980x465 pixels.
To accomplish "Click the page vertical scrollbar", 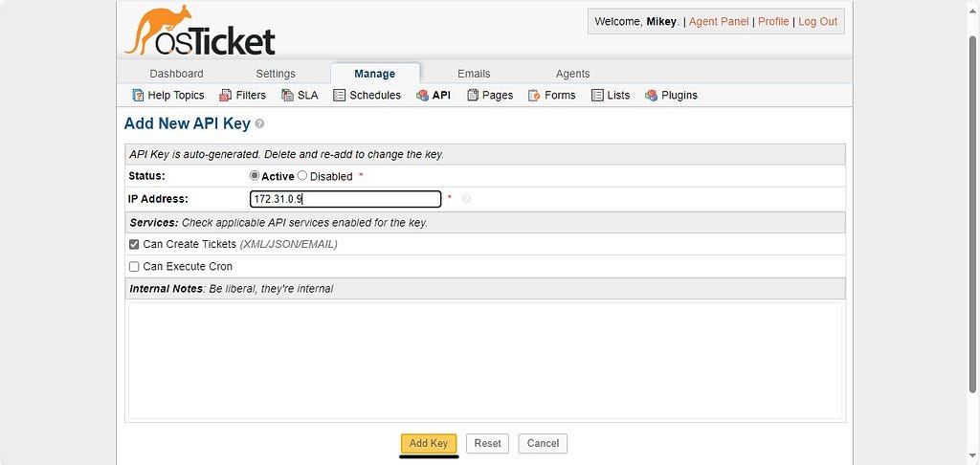I will coord(972,213).
